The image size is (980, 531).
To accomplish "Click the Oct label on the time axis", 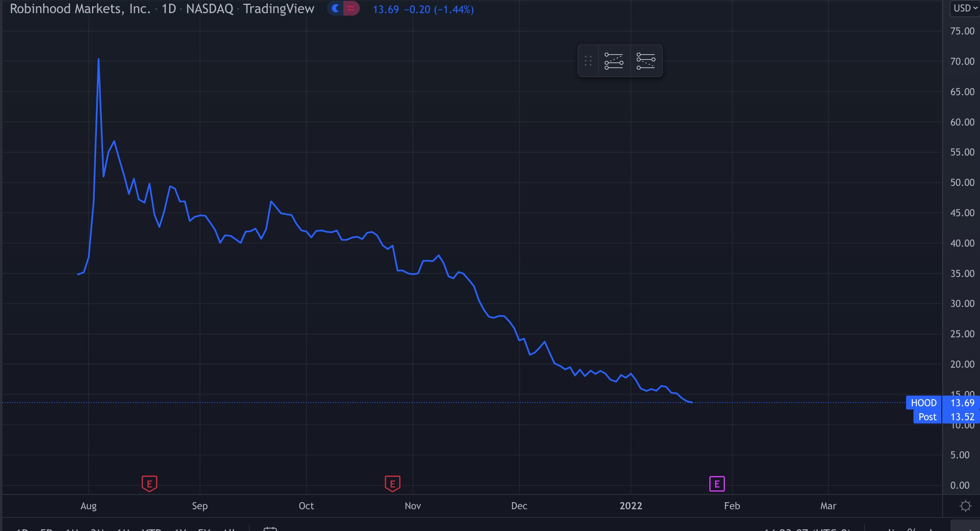I will [306, 506].
